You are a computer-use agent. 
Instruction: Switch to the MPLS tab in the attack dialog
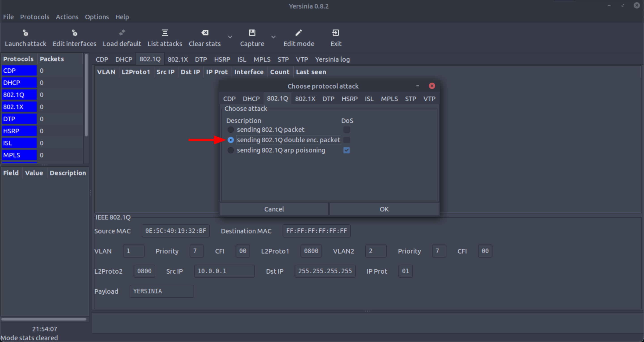tap(389, 99)
